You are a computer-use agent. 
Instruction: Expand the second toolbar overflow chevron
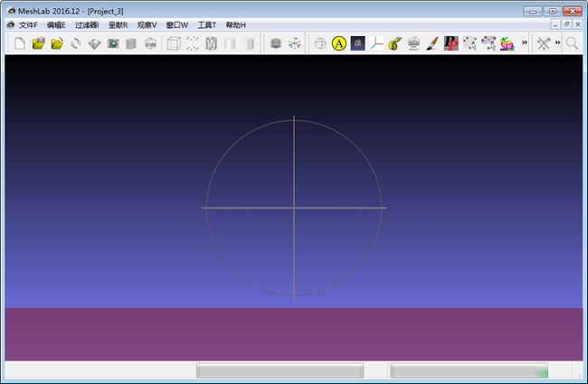(x=557, y=42)
